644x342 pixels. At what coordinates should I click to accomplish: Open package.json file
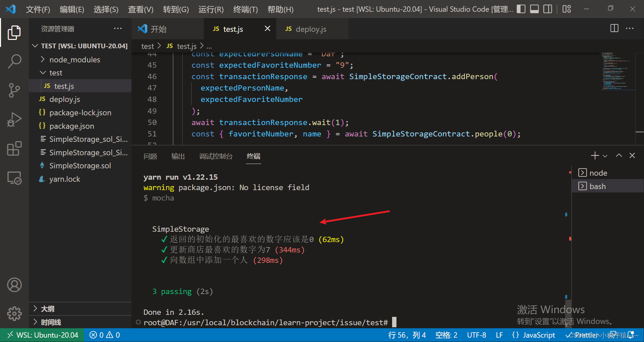pyautogui.click(x=80, y=126)
